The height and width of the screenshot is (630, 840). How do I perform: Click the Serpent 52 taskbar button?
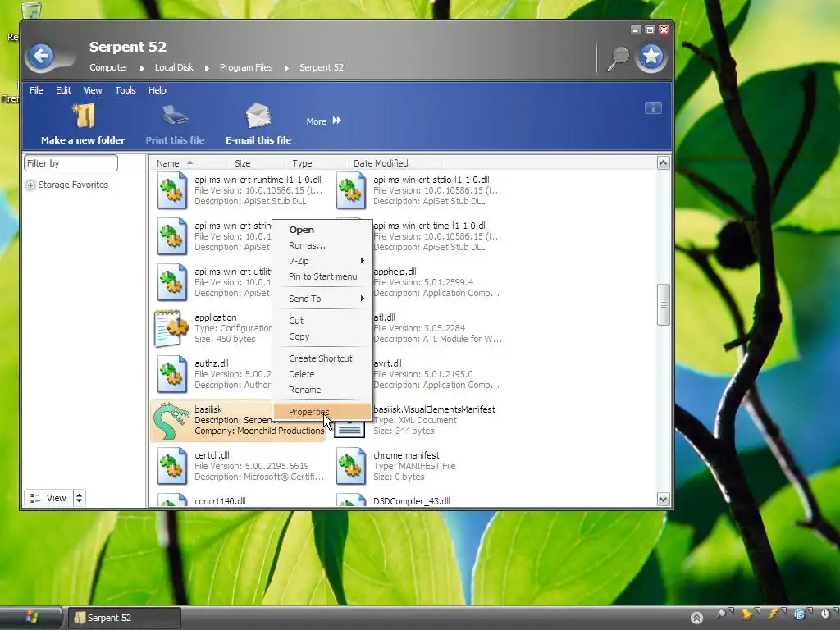[125, 618]
